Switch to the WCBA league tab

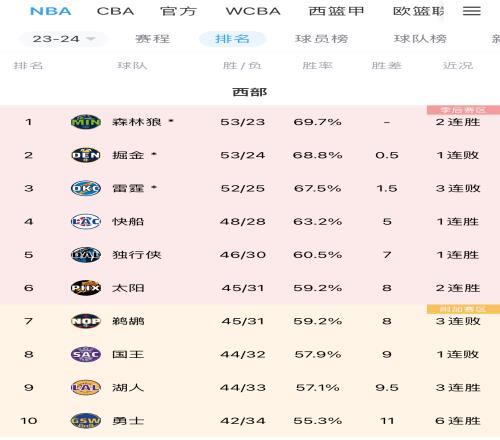pyautogui.click(x=253, y=11)
